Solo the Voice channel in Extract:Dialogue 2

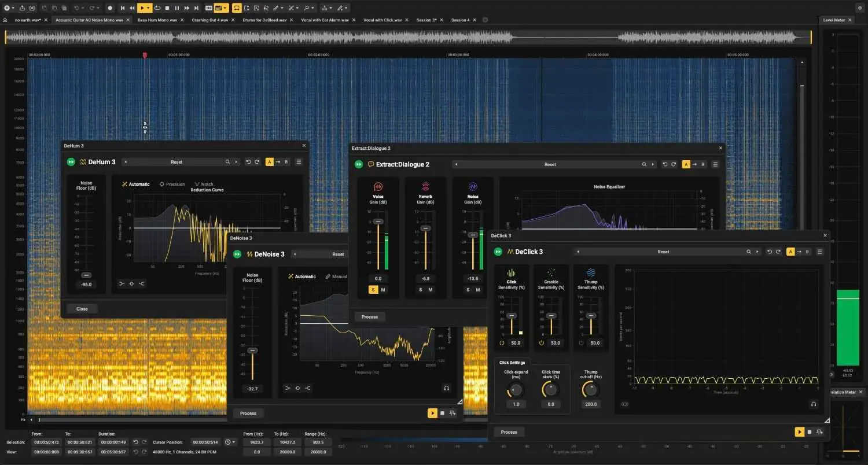click(373, 290)
